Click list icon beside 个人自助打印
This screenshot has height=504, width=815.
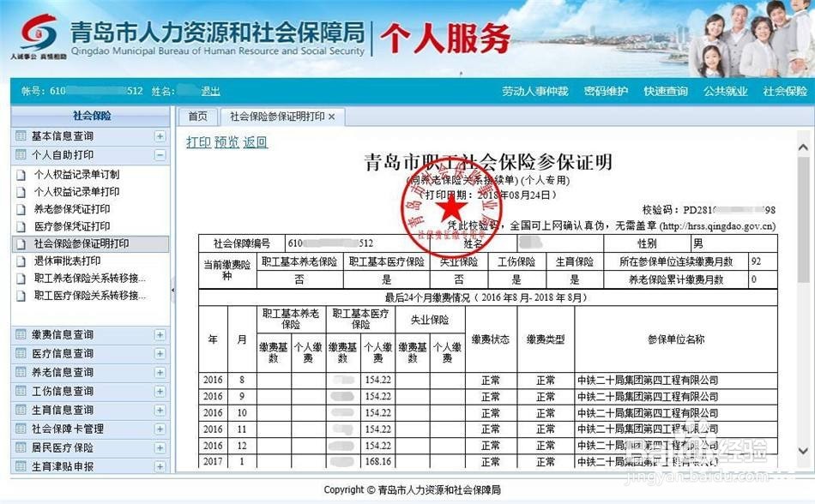click(x=21, y=154)
